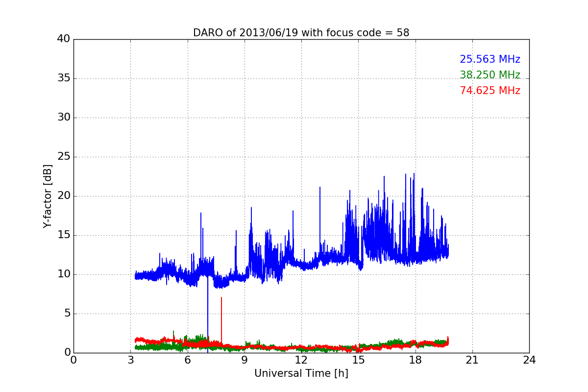Click x-axis tick value 3

tap(130, 360)
